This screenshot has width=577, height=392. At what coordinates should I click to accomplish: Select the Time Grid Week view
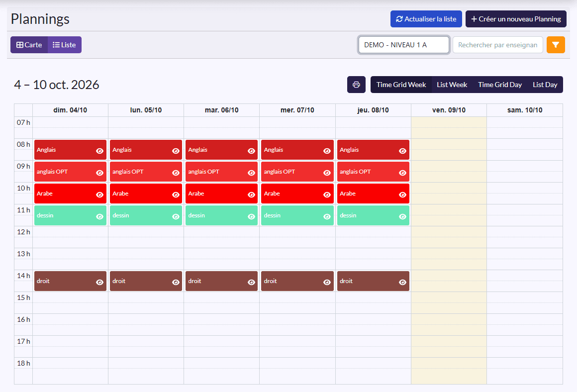click(401, 85)
